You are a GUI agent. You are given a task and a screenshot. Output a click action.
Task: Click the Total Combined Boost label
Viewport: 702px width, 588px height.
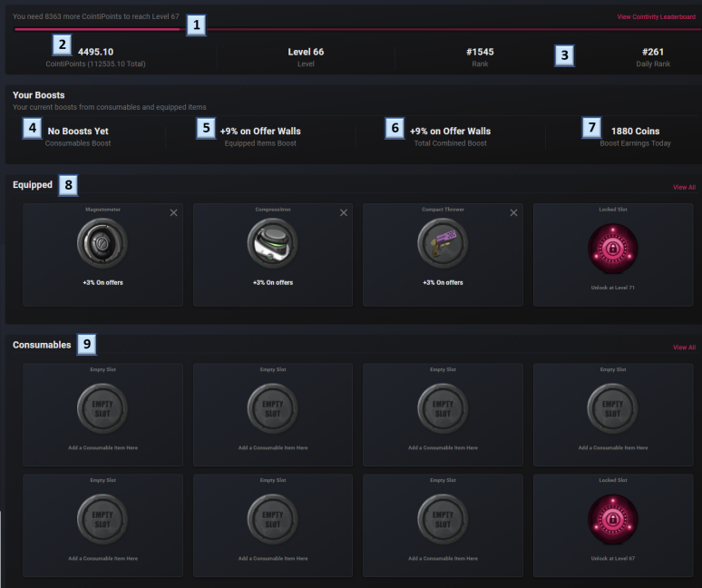click(x=450, y=143)
